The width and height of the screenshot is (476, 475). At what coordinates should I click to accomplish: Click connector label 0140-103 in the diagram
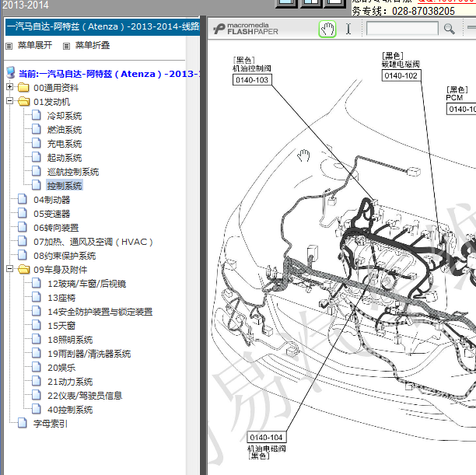252,80
